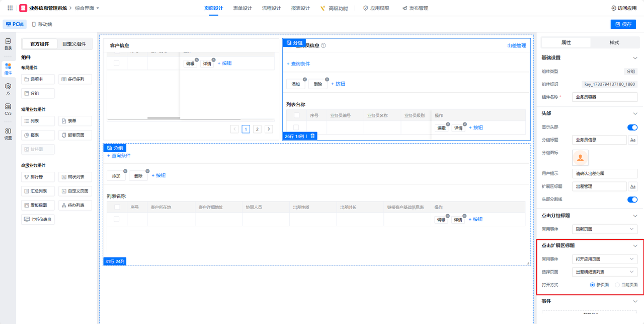Open the 目录 sidebar panel
The height and width of the screenshot is (324, 644).
point(8,44)
